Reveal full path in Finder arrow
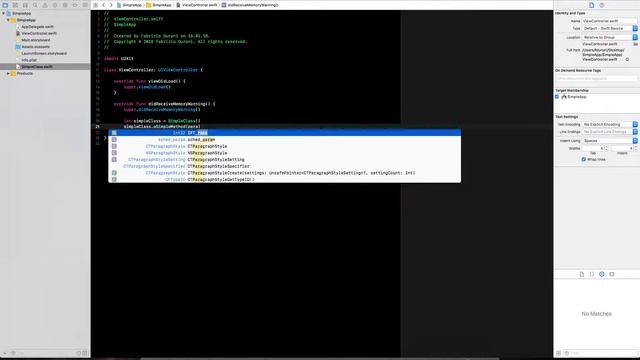The image size is (640, 360). pos(627,59)
